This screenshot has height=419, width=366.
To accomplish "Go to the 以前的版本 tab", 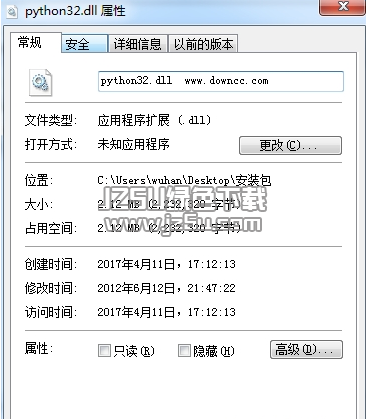I will (x=203, y=44).
